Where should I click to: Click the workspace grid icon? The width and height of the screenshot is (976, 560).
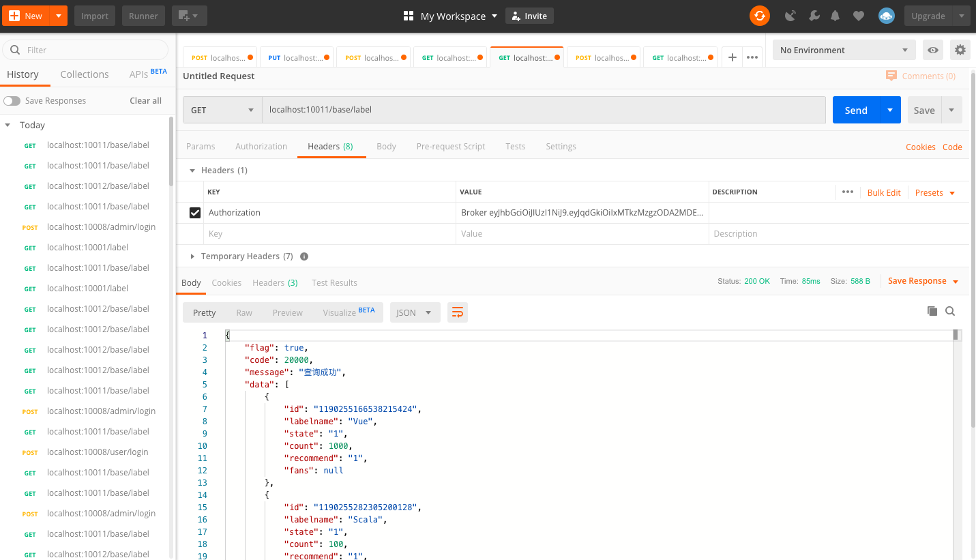(x=409, y=16)
